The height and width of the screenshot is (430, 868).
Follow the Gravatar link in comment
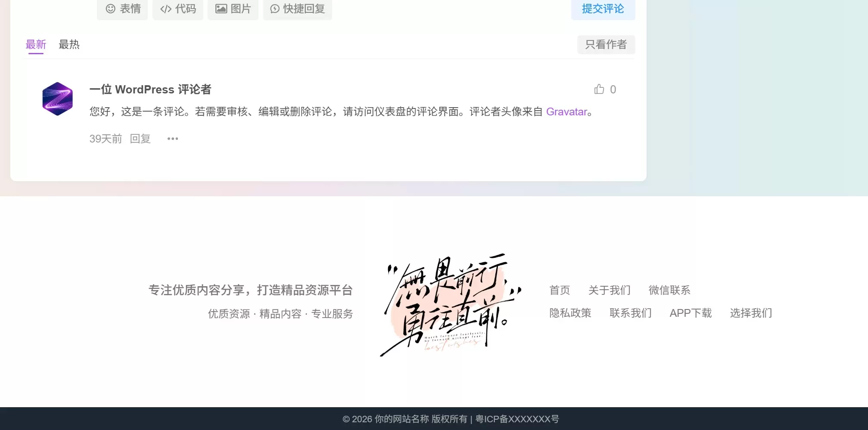566,112
